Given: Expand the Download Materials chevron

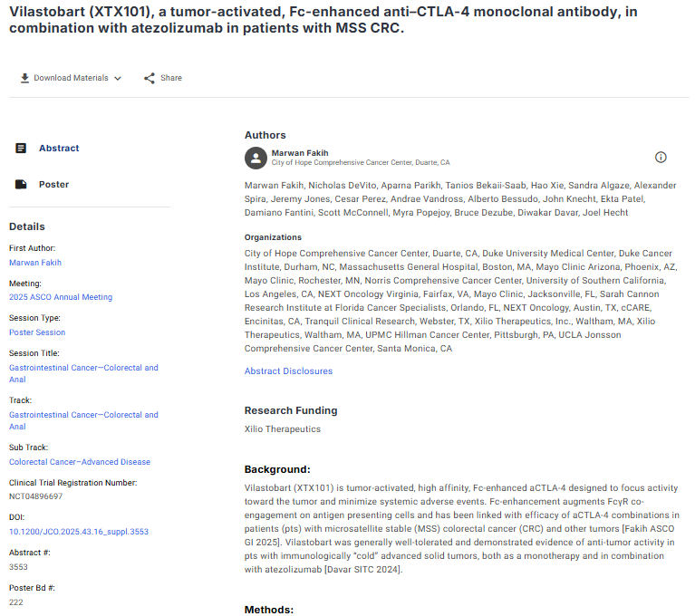Looking at the screenshot, I should pyautogui.click(x=118, y=79).
